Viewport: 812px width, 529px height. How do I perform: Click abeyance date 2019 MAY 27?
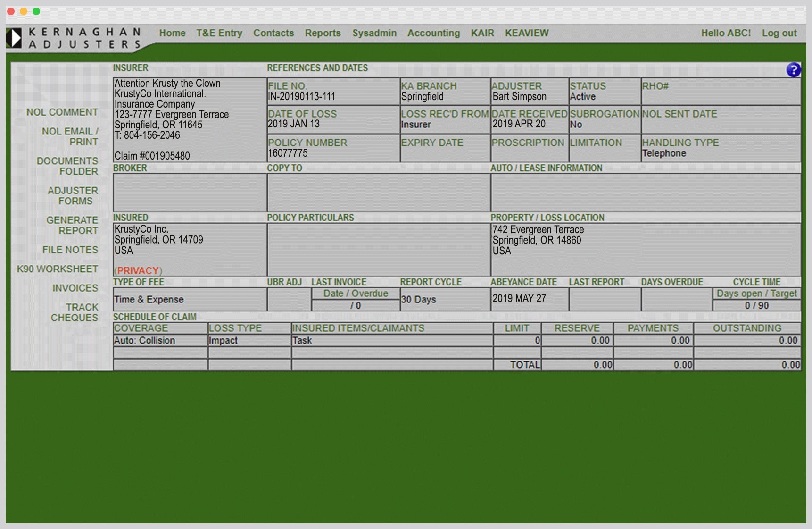click(x=519, y=299)
